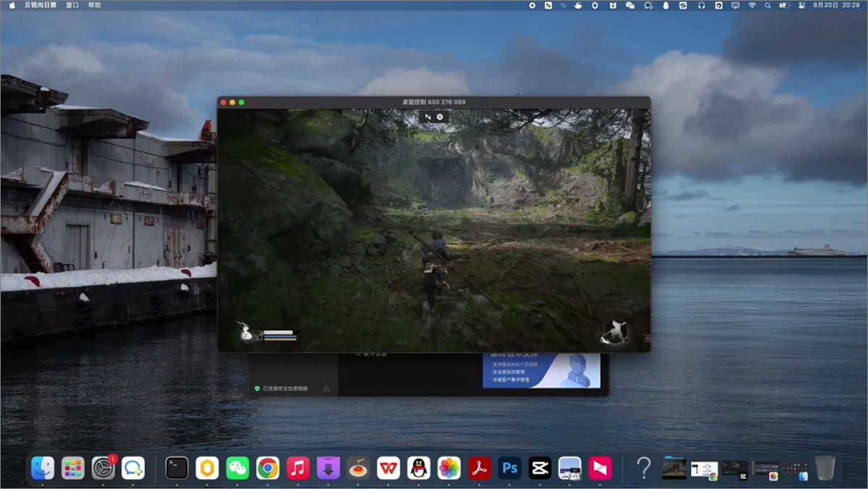This screenshot has width=868, height=489.
Task: Open System Settings from the dock
Action: coord(103,468)
